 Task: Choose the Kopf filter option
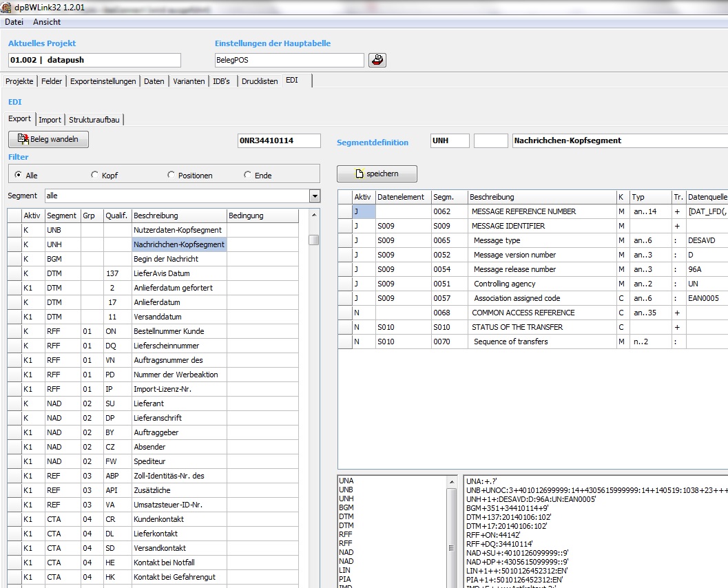(95, 175)
